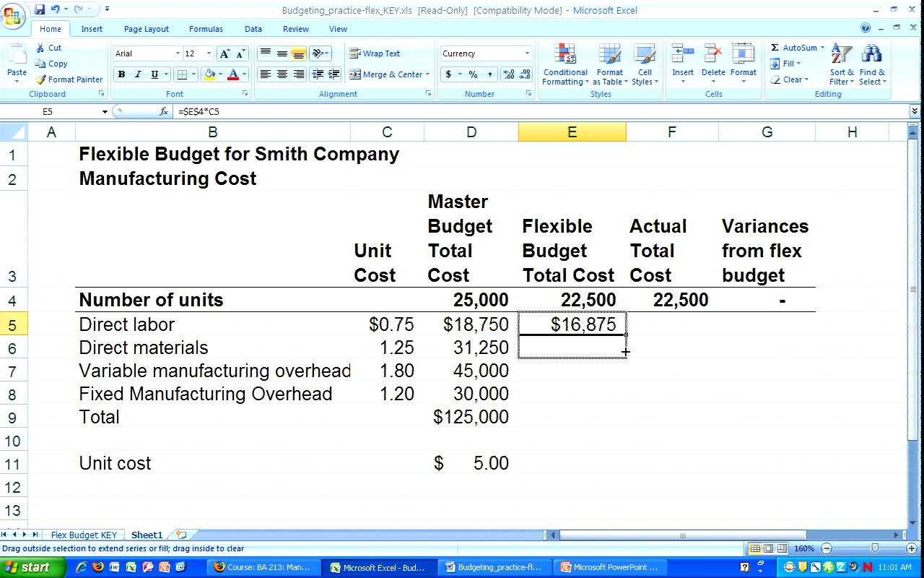Viewport: 924px width, 578px height.
Task: Click the zoom slider in status bar
Action: (x=875, y=548)
